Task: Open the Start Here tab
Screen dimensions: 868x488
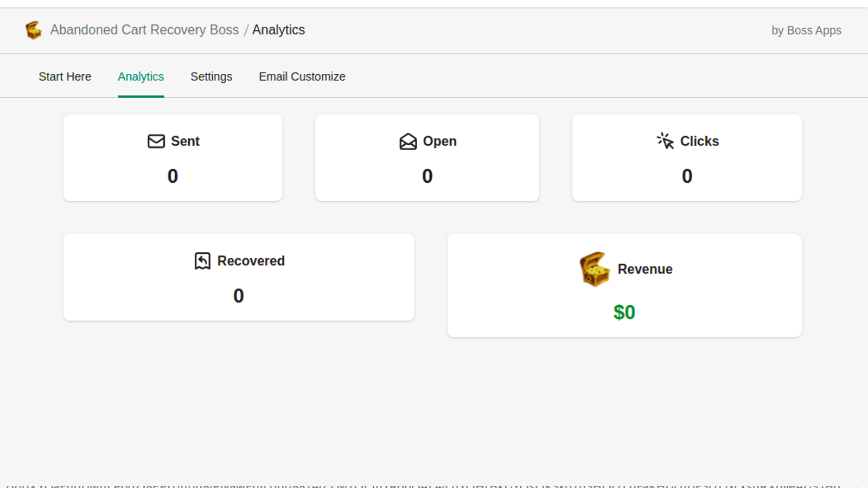Action: (65, 77)
